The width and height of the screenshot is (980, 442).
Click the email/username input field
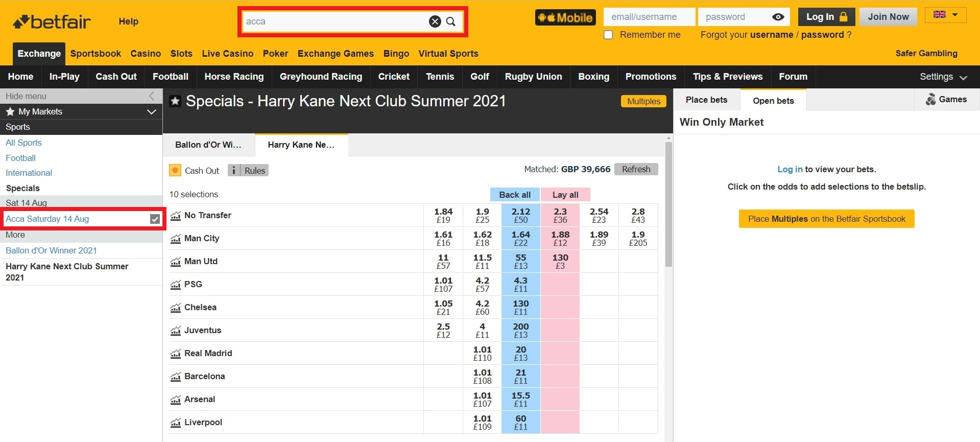[x=649, y=17]
